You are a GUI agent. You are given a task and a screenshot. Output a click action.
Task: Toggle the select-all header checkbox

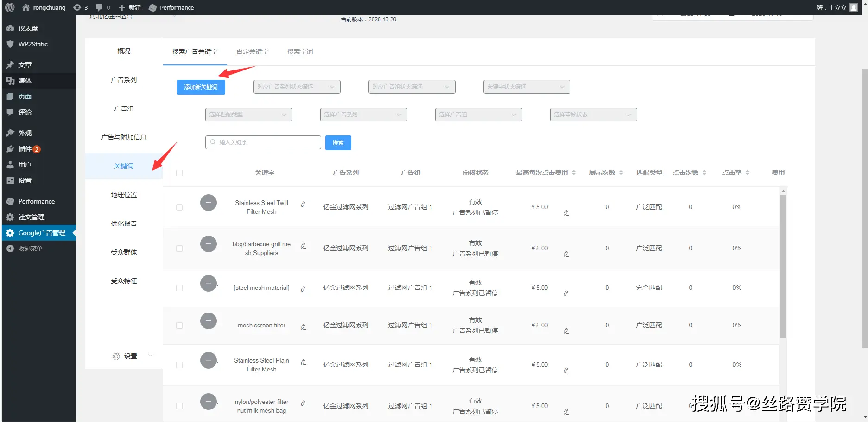pyautogui.click(x=179, y=173)
